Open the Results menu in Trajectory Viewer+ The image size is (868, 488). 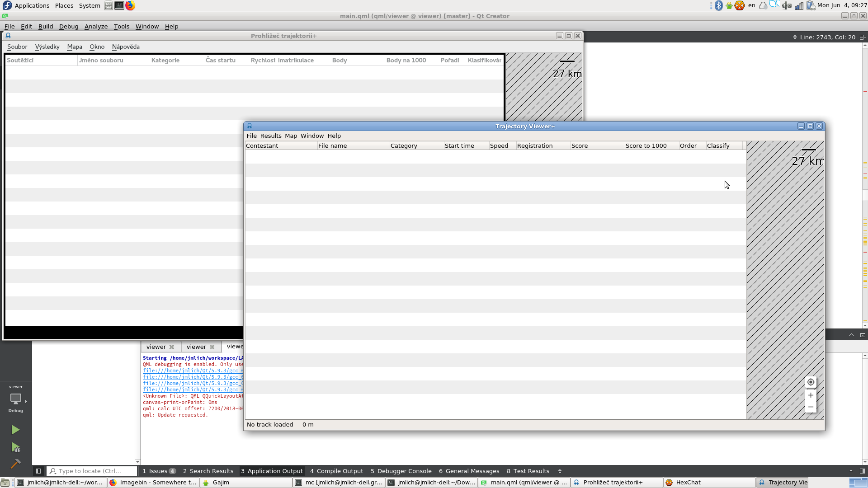[x=271, y=136]
